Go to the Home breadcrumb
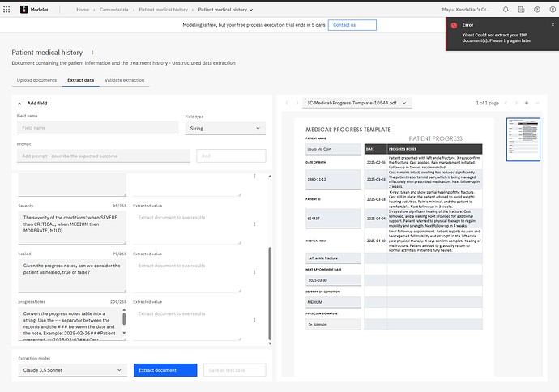Viewport: 559px width, 392px height. pyautogui.click(x=83, y=10)
